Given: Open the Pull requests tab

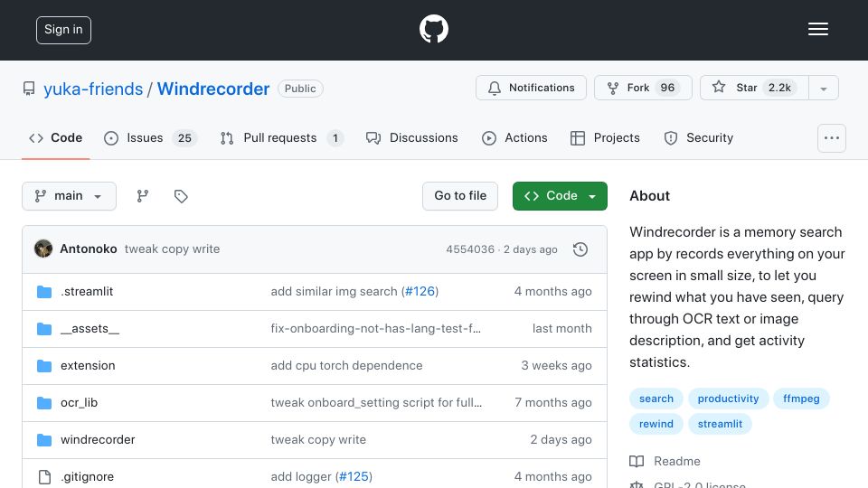Looking at the screenshot, I should click(x=282, y=137).
